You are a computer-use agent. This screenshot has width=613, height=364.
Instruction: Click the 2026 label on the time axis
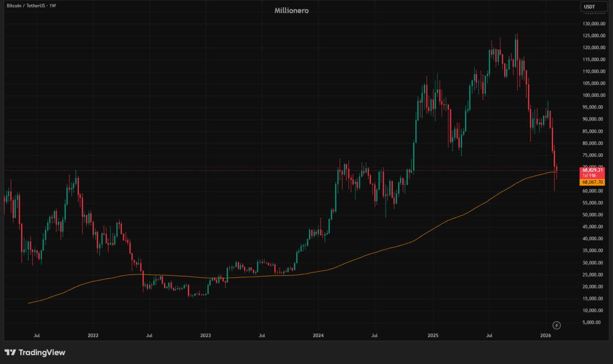click(x=545, y=336)
